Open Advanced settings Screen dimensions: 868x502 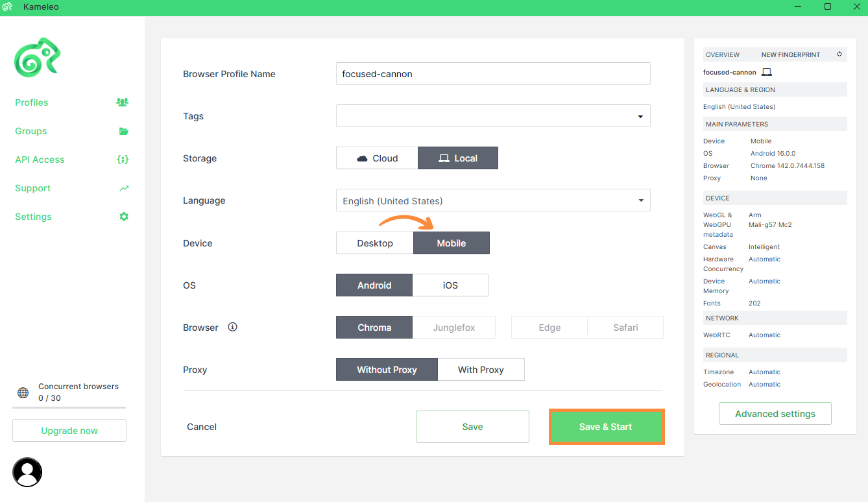coord(775,414)
